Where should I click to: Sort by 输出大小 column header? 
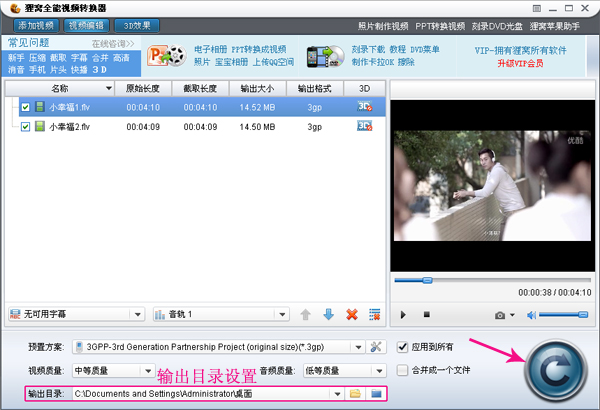point(258,88)
